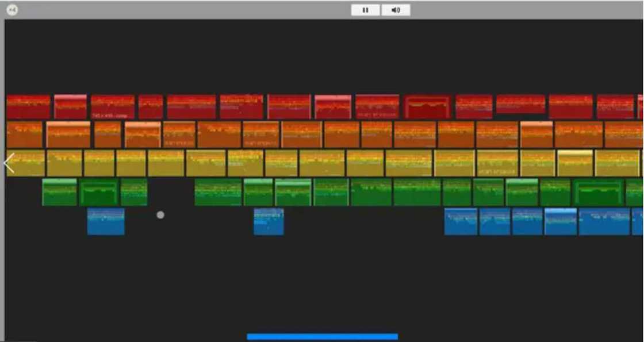Viewport: 644px width, 342px height.
Task: Click the first blue brick of right group
Action: tap(461, 221)
